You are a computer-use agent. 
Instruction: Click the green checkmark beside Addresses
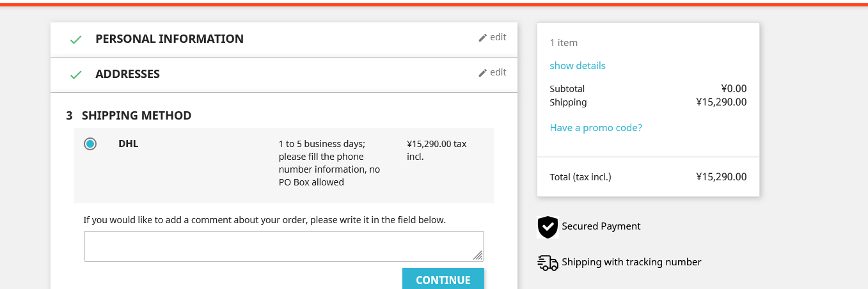click(75, 75)
